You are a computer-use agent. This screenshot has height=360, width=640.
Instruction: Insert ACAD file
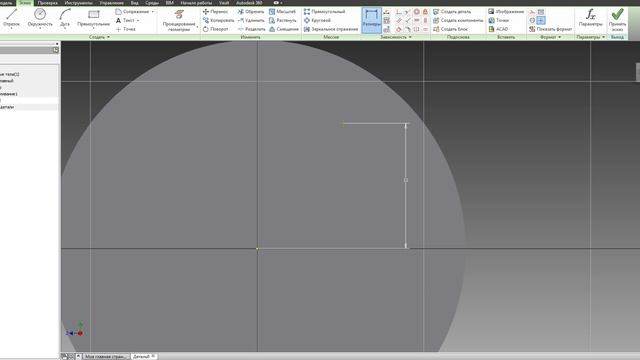tap(498, 29)
